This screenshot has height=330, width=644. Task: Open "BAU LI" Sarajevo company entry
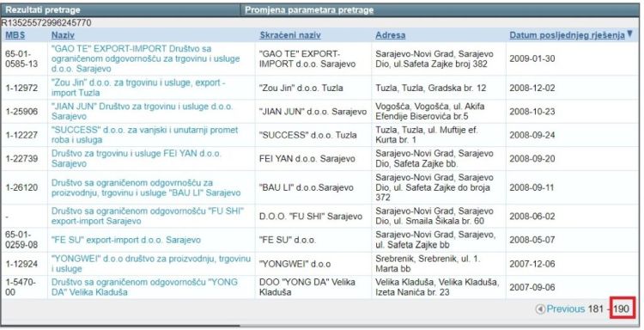coord(146,188)
